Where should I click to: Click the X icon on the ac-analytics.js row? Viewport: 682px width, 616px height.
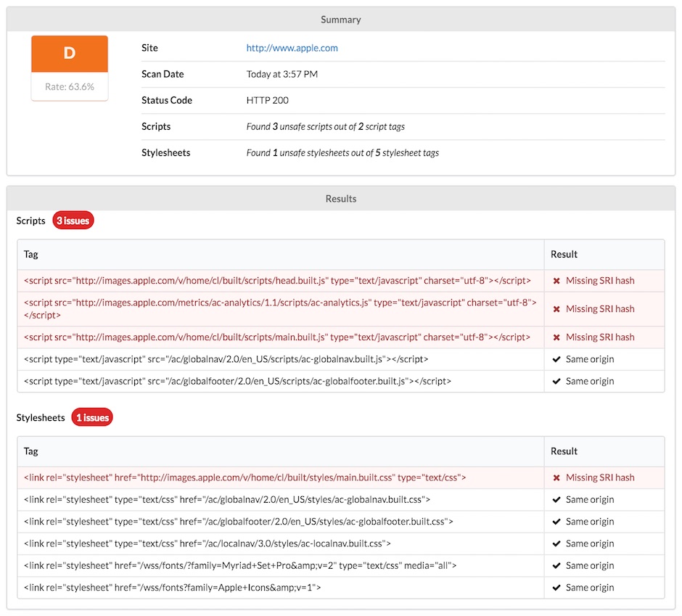(557, 308)
